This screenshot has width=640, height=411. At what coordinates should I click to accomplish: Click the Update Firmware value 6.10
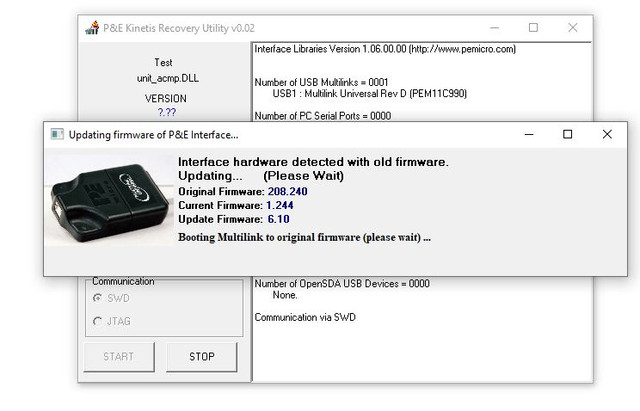tap(278, 219)
